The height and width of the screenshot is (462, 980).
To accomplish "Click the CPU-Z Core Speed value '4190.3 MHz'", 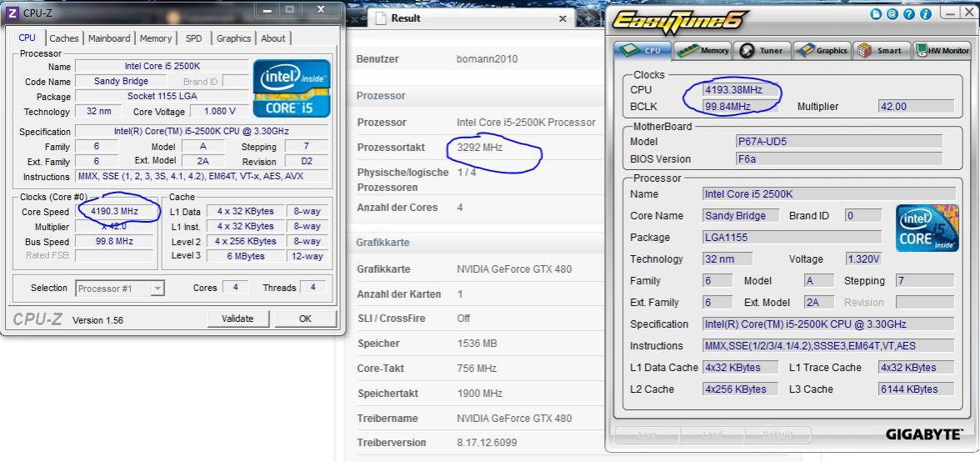I will tap(115, 211).
